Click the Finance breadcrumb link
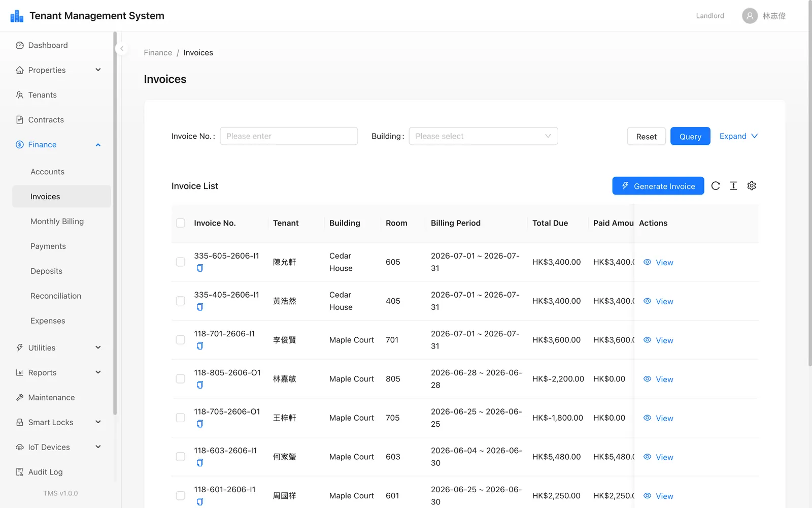This screenshot has width=812, height=508. [x=158, y=53]
